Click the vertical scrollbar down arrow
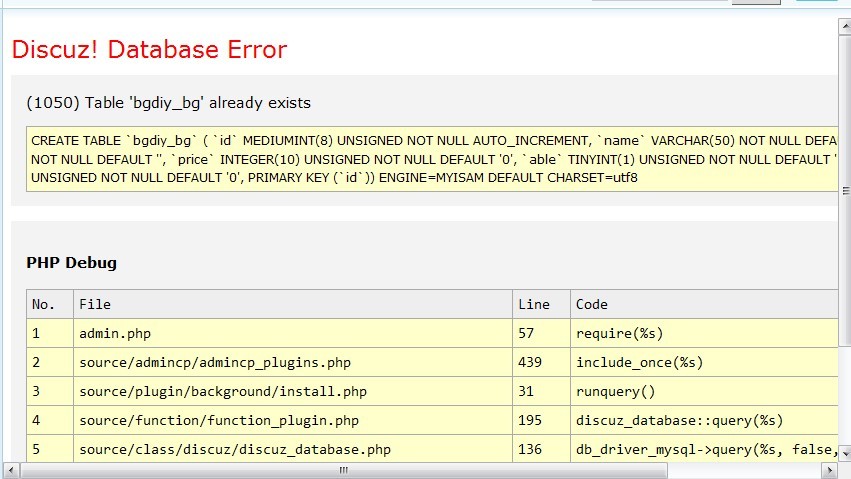 (844, 452)
